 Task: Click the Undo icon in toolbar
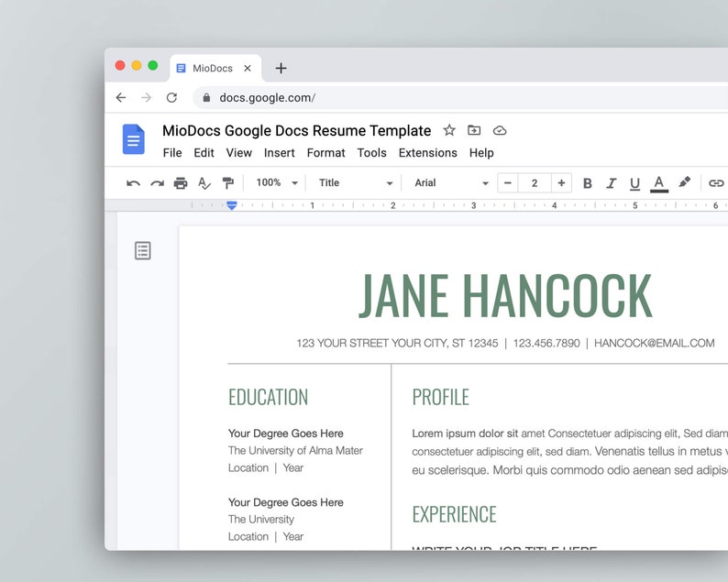pyautogui.click(x=133, y=183)
